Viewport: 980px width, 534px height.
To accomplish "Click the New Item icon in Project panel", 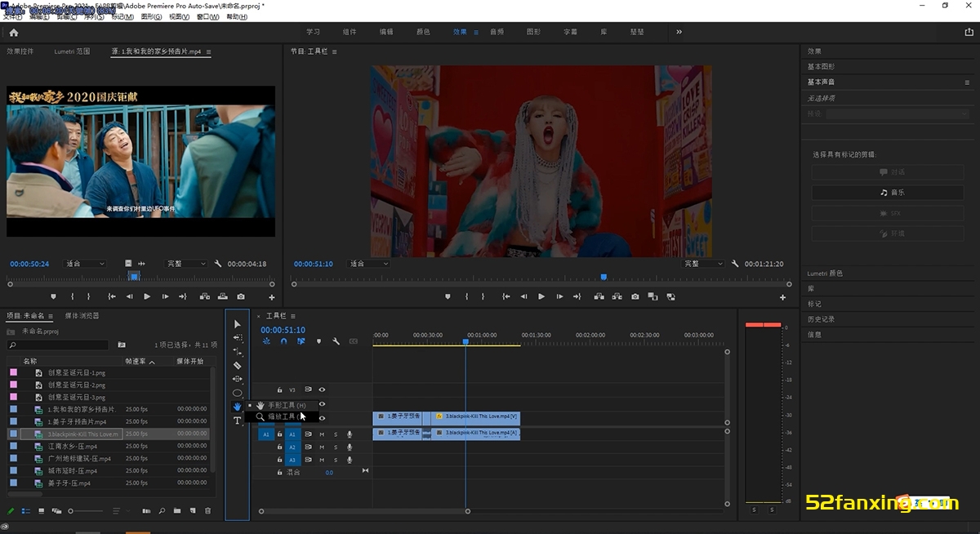I will (x=192, y=511).
